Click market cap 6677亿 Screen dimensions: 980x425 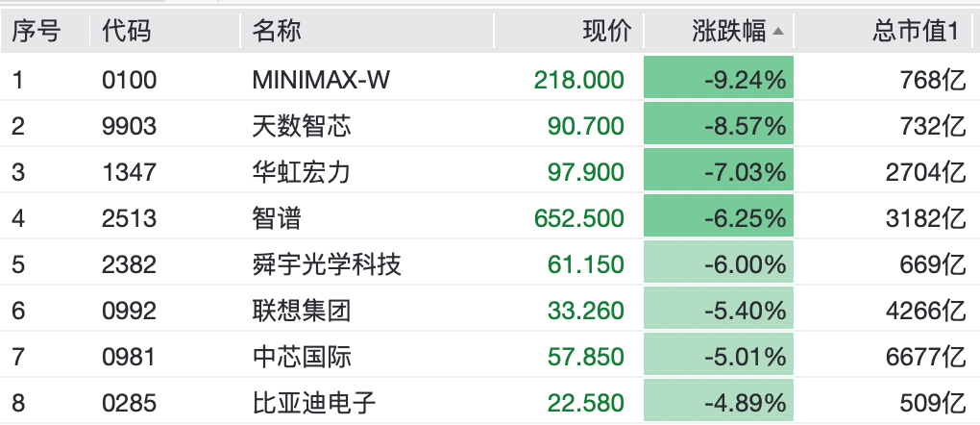[925, 357]
